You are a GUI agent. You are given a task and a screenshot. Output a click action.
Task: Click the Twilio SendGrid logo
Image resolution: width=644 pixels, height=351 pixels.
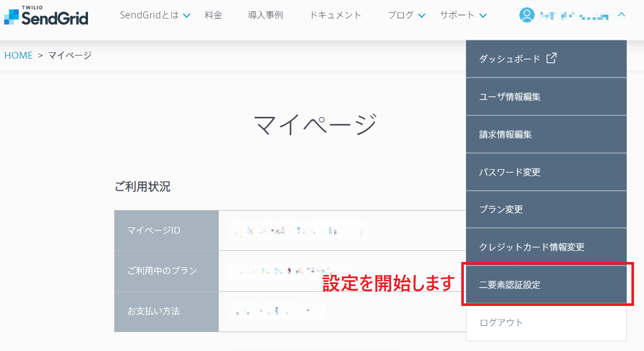(46, 16)
